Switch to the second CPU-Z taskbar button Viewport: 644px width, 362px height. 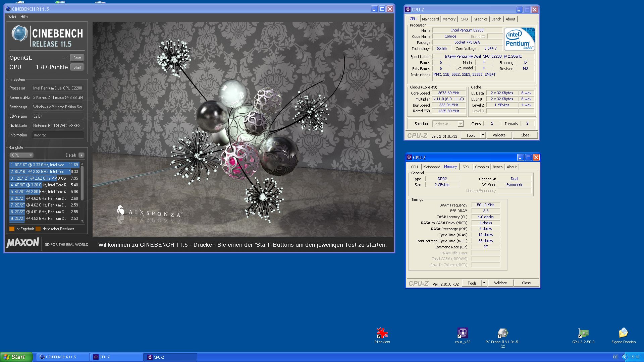point(170,357)
